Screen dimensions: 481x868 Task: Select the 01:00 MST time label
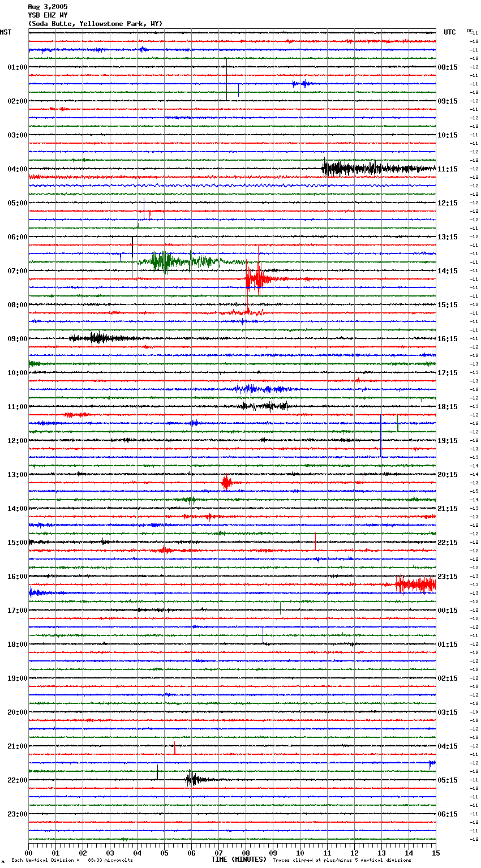(18, 67)
